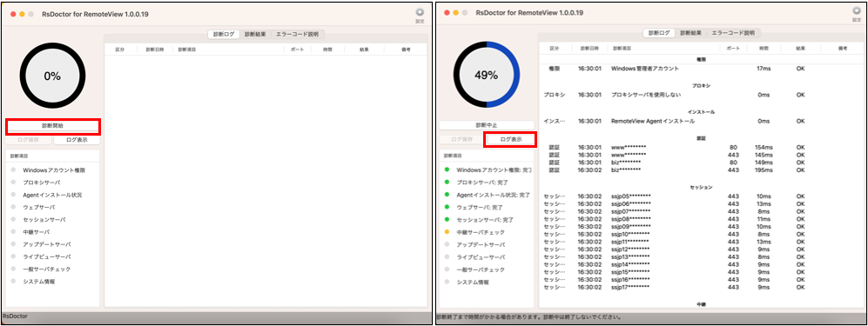Switch to 診断結果 tab in 0% window
The height and width of the screenshot is (326, 868).
click(x=255, y=34)
